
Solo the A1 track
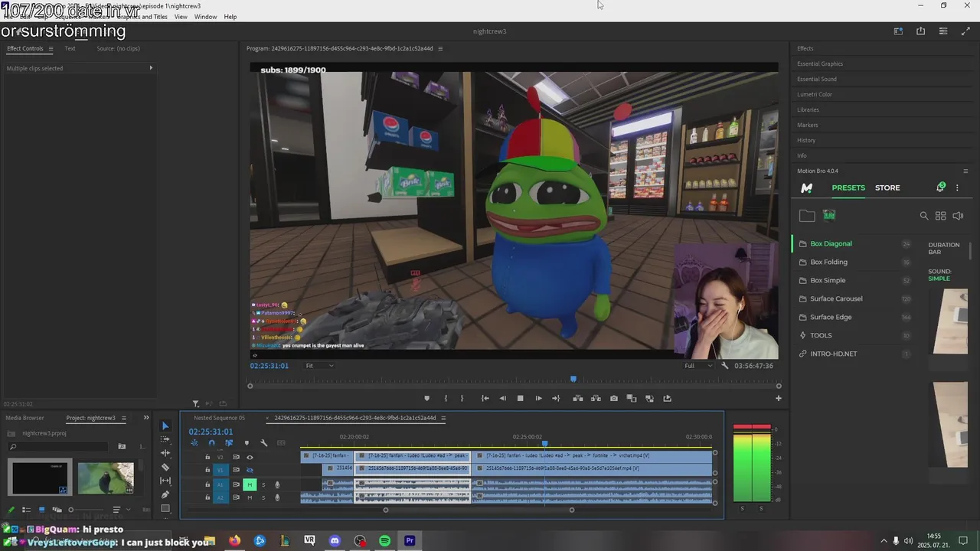click(x=264, y=484)
